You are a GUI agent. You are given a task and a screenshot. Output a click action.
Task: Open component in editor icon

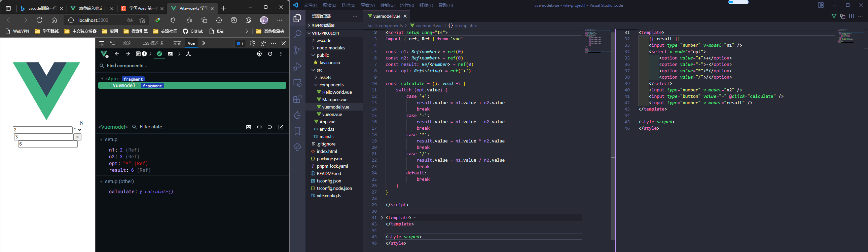click(281, 127)
